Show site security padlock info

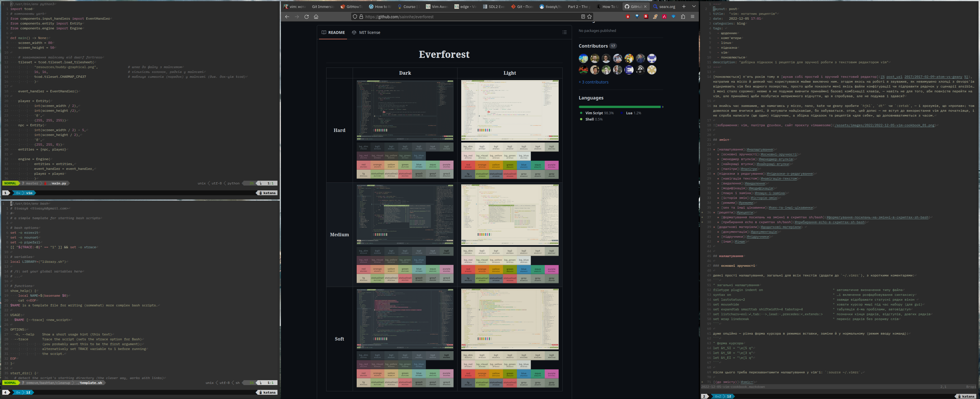tap(361, 17)
